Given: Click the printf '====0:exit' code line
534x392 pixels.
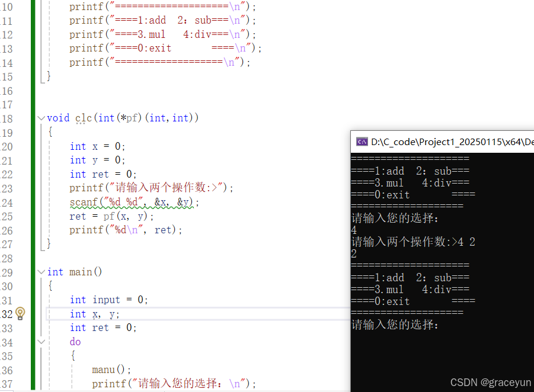Looking at the screenshot, I should (165, 49).
